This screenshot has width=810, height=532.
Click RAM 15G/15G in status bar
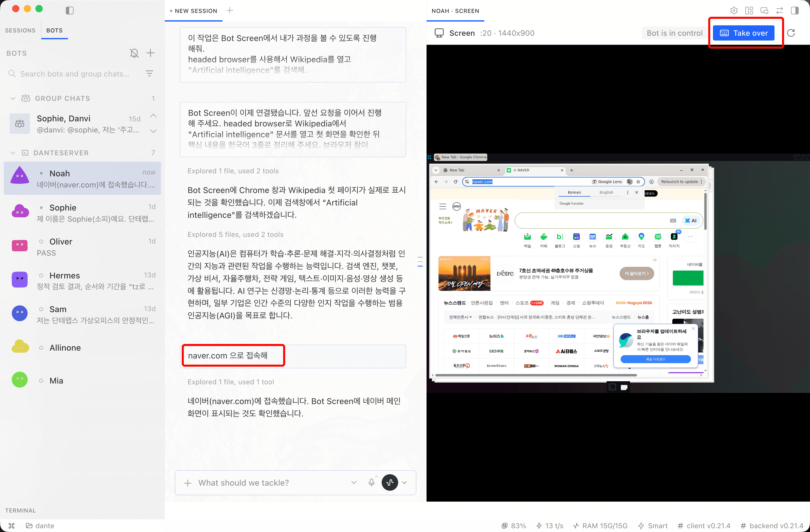[600, 525]
